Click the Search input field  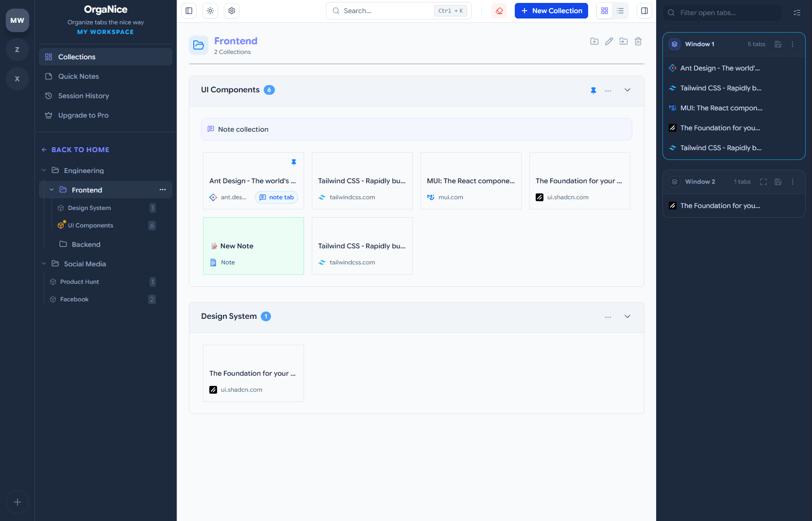point(384,10)
